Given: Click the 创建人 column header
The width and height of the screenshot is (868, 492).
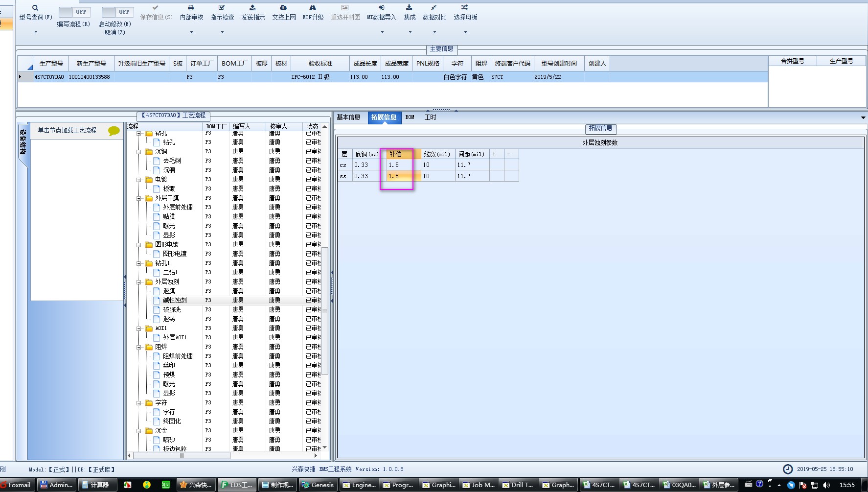Looking at the screenshot, I should coord(597,64).
